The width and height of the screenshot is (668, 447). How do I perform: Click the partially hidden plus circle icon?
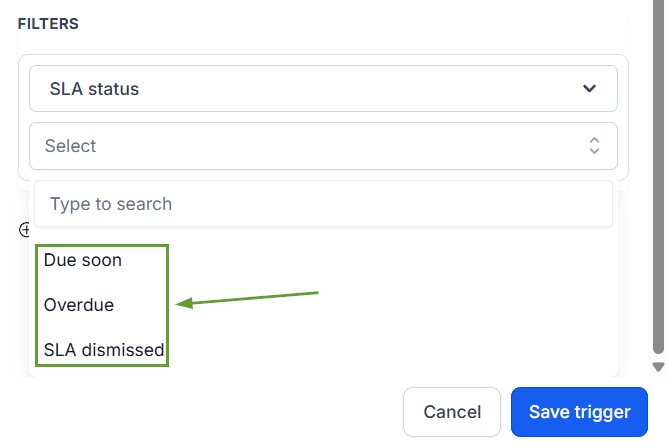point(25,230)
